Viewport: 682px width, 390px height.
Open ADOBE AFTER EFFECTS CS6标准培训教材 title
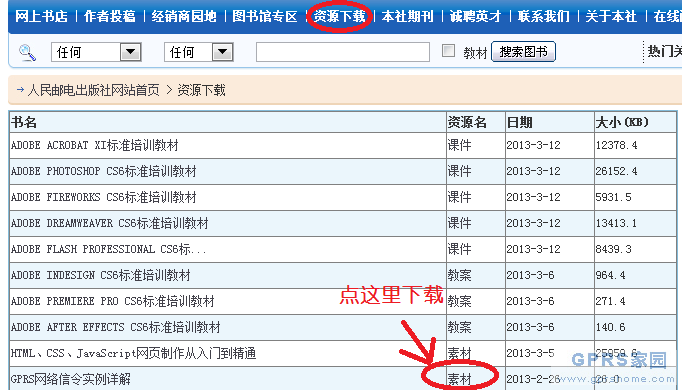116,327
